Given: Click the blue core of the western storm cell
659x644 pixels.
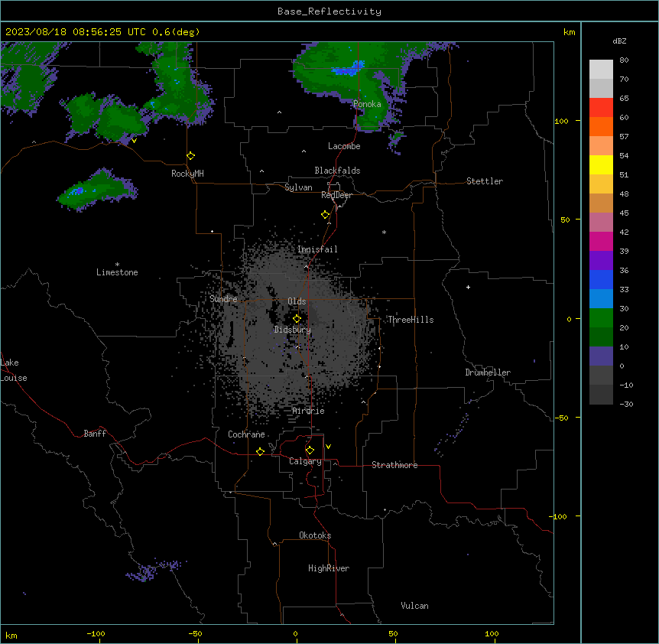Looking at the screenshot, I should coord(77,191).
